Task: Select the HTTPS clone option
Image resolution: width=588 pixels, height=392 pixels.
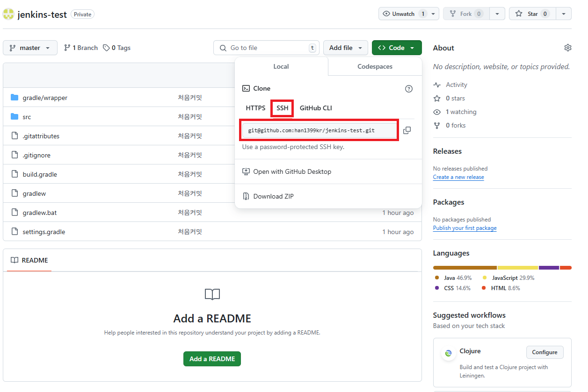Action: click(255, 108)
